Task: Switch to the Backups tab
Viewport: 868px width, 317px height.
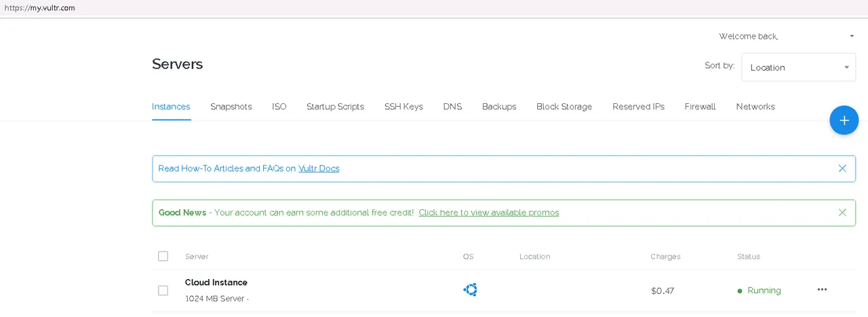Action: [499, 107]
